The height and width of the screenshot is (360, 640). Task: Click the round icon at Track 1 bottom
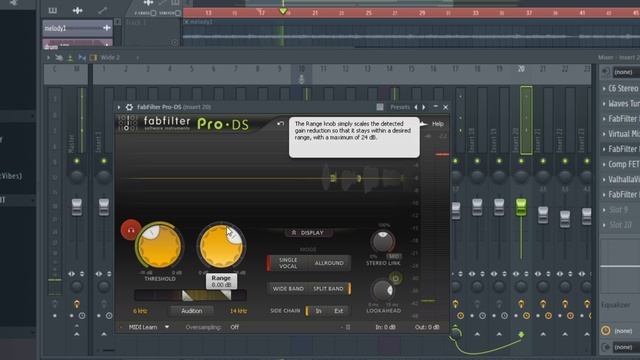(x=175, y=42)
